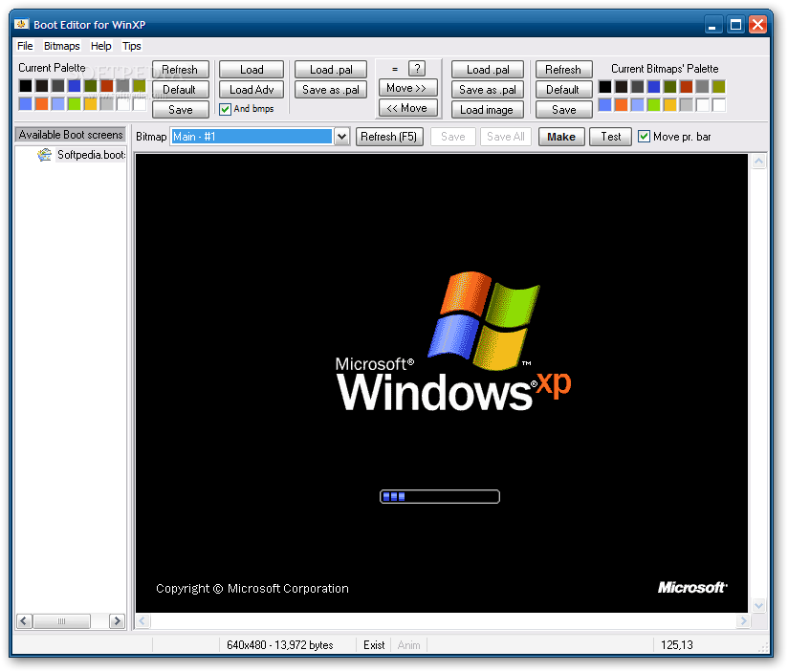The width and height of the screenshot is (788, 672).
Task: Click the Load Adv button
Action: pyautogui.click(x=252, y=90)
